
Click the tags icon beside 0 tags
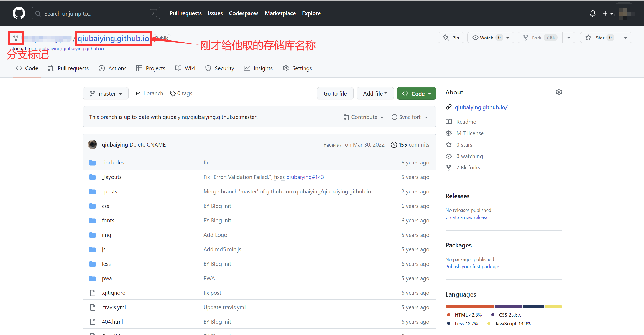pos(172,93)
